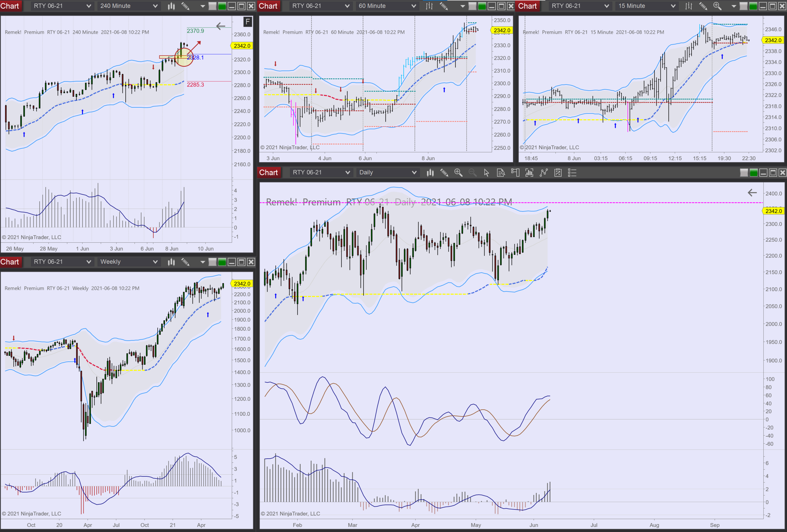Click zoom in icon on Daily chart toolbar
Viewport: 787px width, 532px height.
(458, 173)
